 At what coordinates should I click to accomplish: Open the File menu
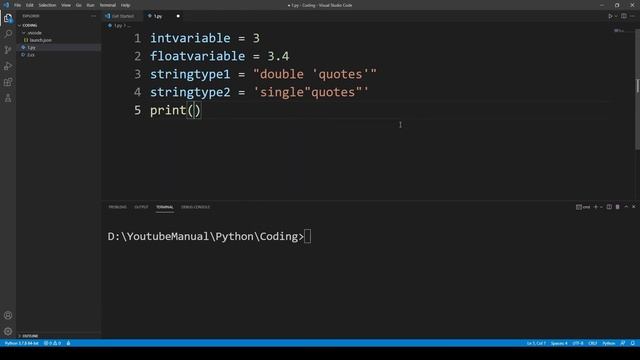point(18,5)
